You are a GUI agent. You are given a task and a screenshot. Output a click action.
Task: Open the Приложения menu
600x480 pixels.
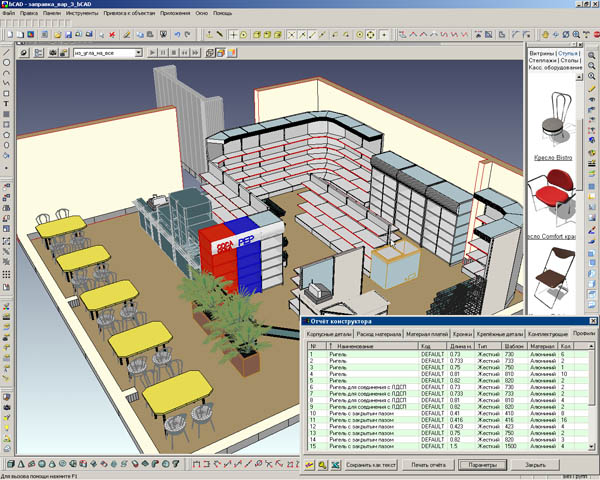[x=175, y=13]
